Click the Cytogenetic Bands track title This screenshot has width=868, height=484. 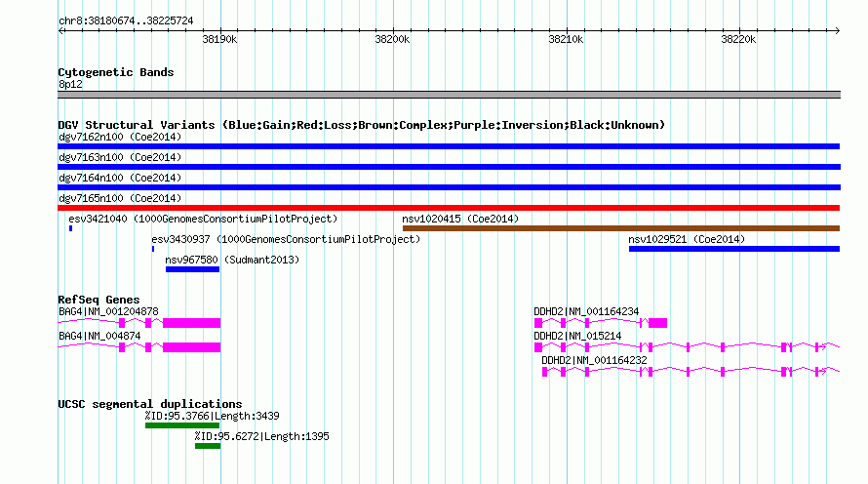coord(116,72)
